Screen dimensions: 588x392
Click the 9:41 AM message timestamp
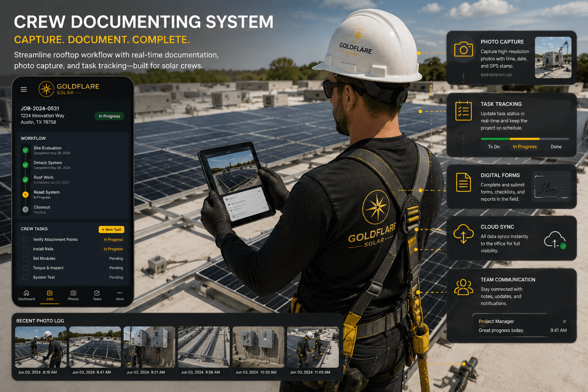[559, 330]
